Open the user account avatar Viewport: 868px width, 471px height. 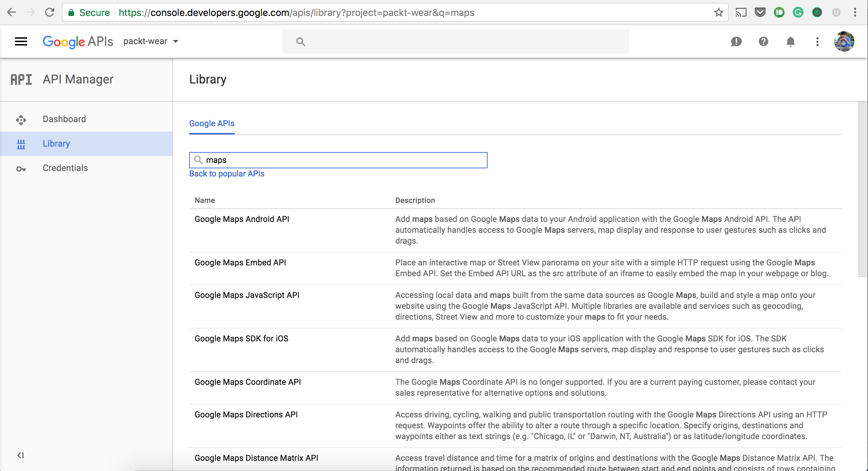coord(844,41)
